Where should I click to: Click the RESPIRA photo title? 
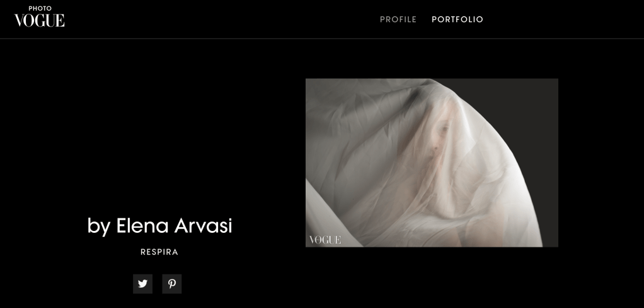pyautogui.click(x=159, y=252)
